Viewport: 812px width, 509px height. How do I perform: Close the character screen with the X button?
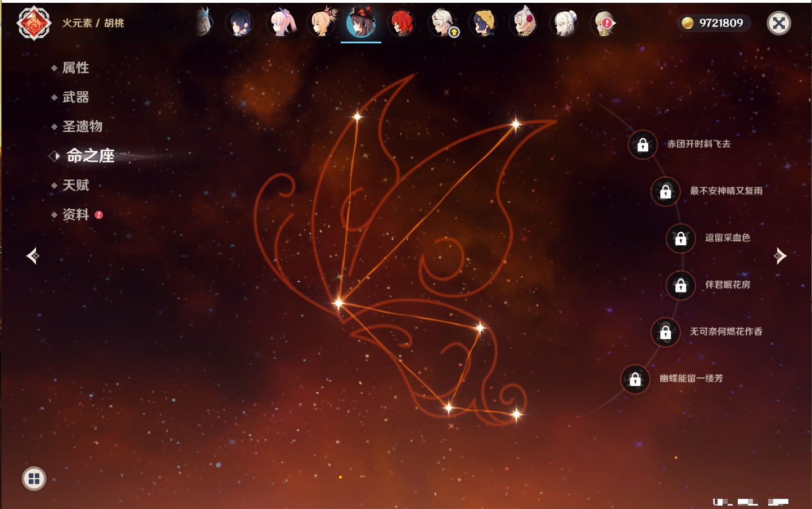779,23
